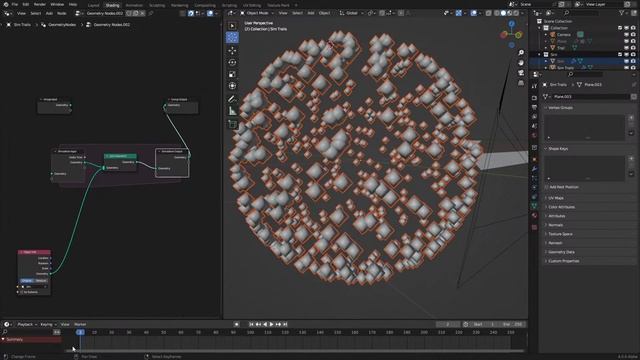Viewport: 640px width, 360px height.
Task: Click Blender logo in top menu bar
Action: pyautogui.click(x=5, y=4)
